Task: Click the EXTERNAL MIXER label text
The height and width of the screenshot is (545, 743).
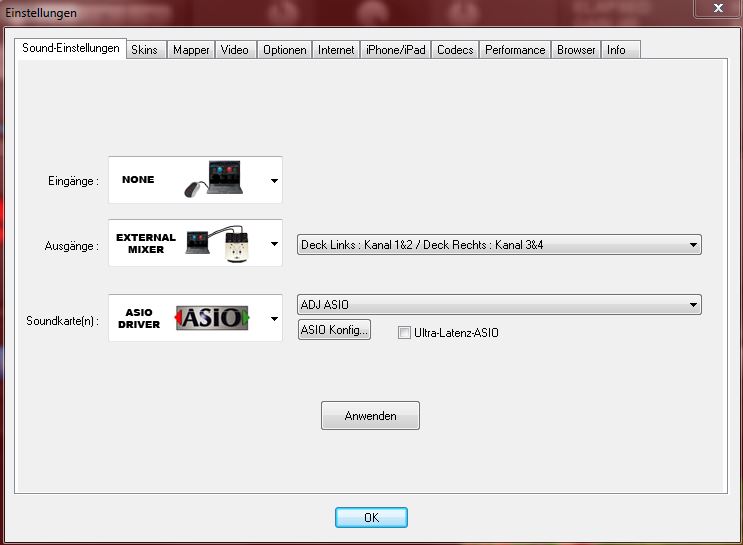Action: click(x=145, y=244)
